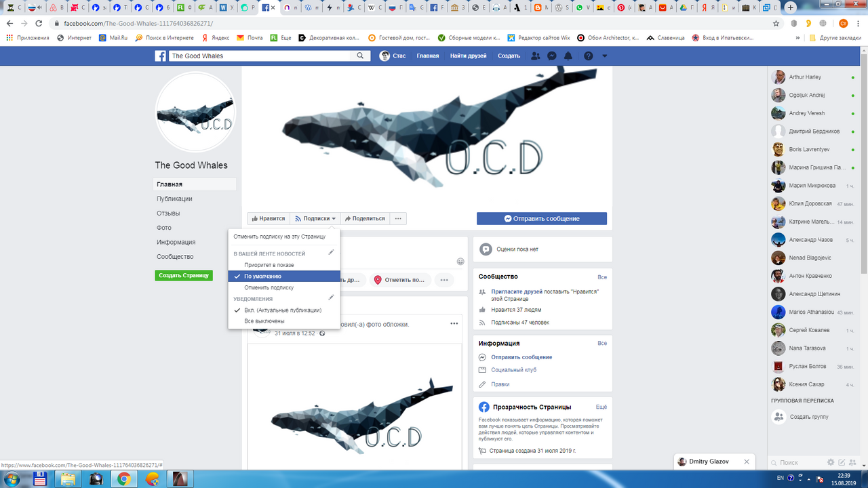
Task: Open new browser tab plus button
Action: click(791, 7)
